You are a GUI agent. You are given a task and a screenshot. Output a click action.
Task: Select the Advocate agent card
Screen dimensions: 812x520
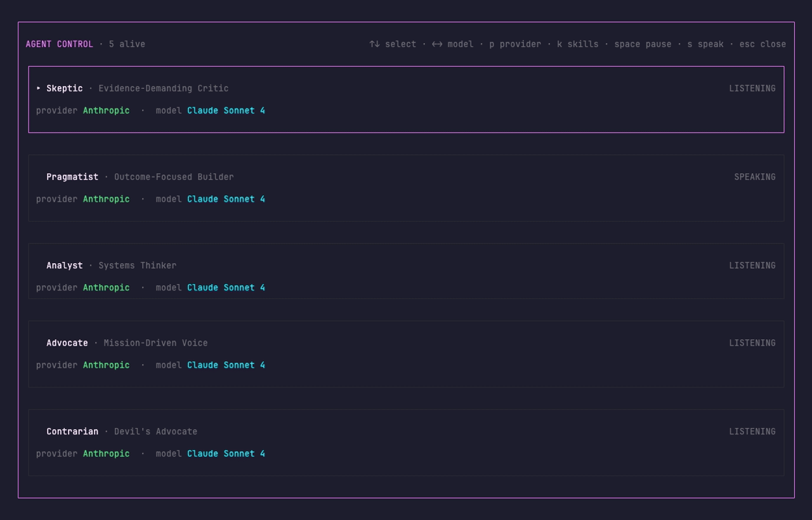click(x=406, y=354)
